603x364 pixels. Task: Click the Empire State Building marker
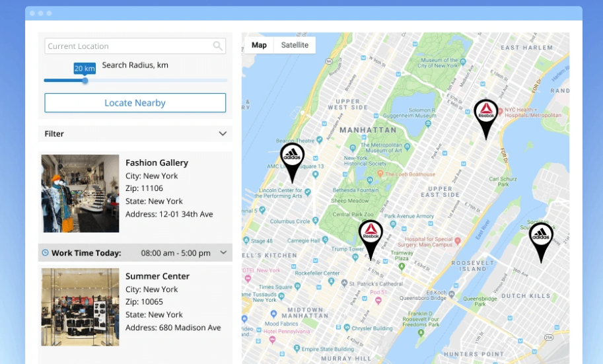coord(297,348)
